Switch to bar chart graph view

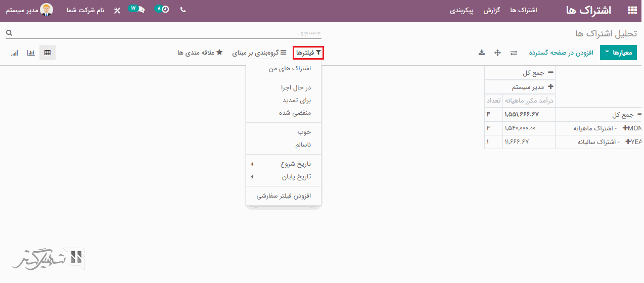(31, 53)
